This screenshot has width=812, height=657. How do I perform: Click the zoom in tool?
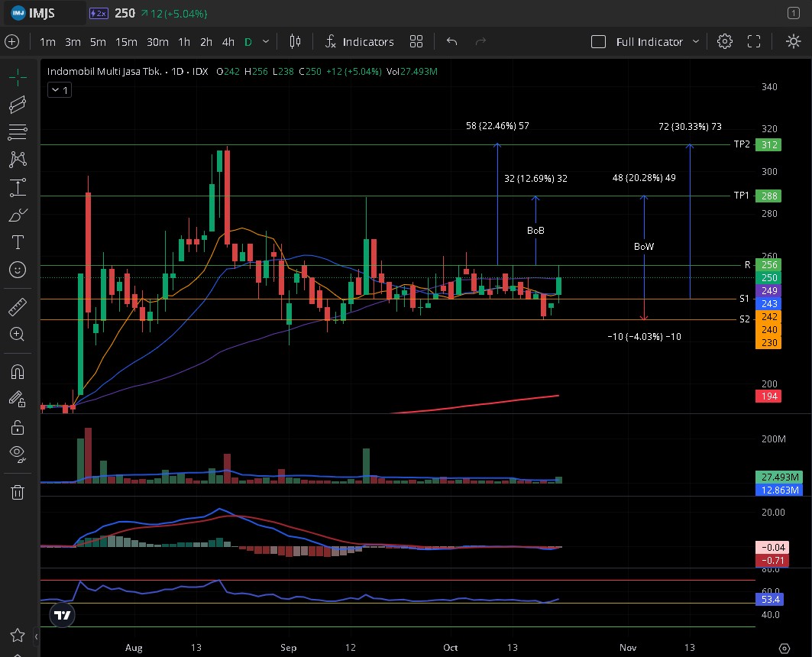(x=17, y=334)
